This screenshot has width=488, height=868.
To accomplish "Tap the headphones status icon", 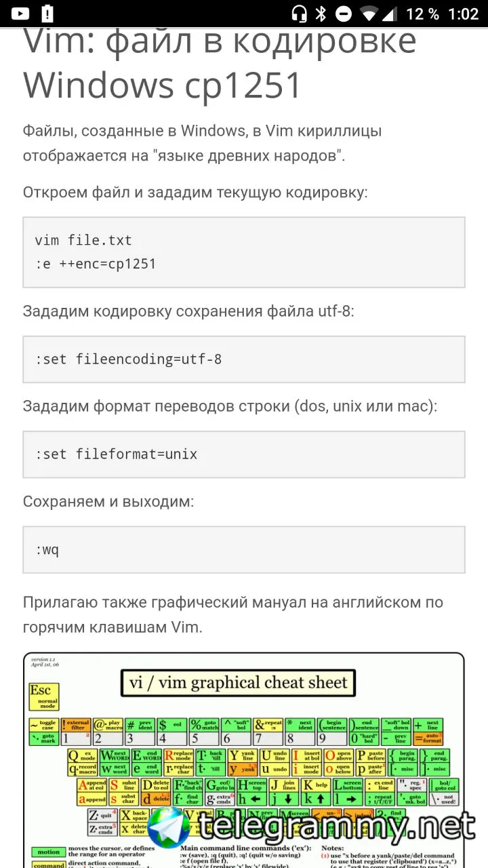I will 299,14.
